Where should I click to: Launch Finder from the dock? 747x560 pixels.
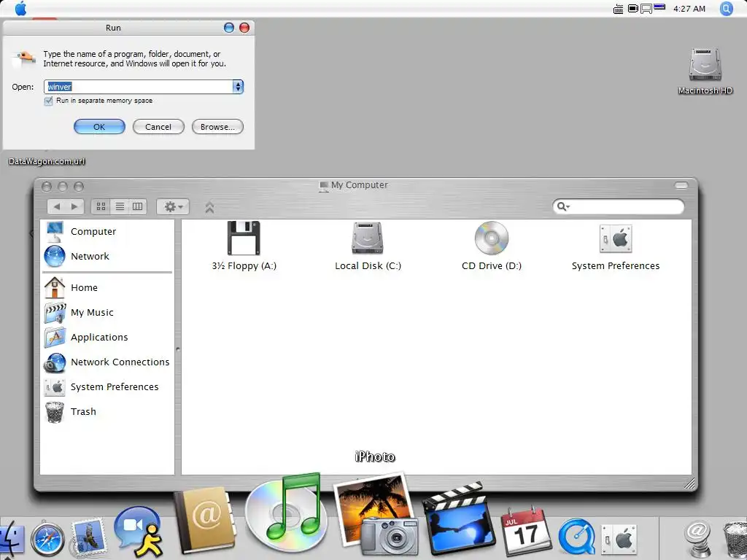pos(10,540)
